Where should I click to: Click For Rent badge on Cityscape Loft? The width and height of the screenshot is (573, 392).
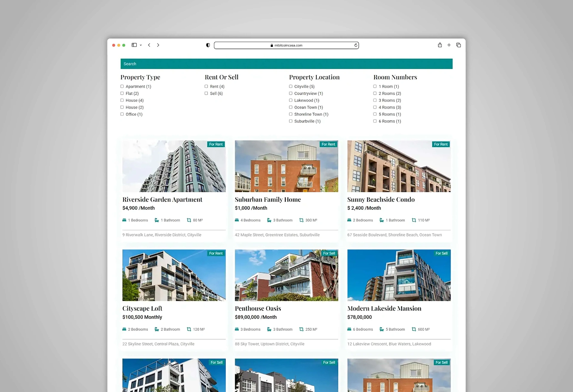[x=216, y=253]
